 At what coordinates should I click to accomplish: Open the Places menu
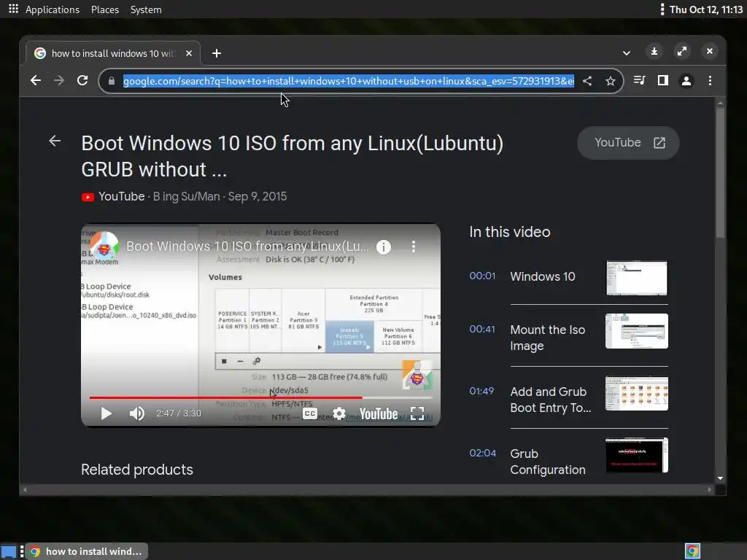click(x=105, y=9)
